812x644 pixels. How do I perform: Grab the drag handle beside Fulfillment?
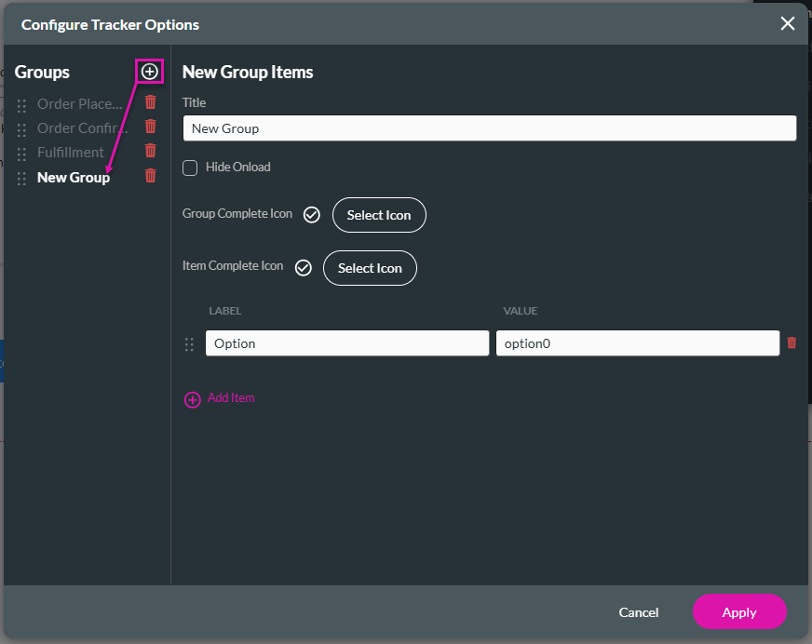(20, 151)
